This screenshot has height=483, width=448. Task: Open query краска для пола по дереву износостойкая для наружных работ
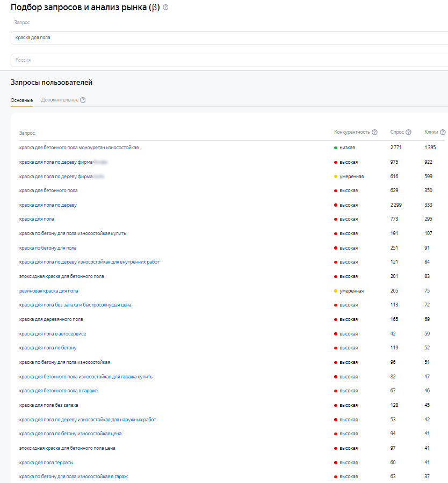click(x=88, y=420)
